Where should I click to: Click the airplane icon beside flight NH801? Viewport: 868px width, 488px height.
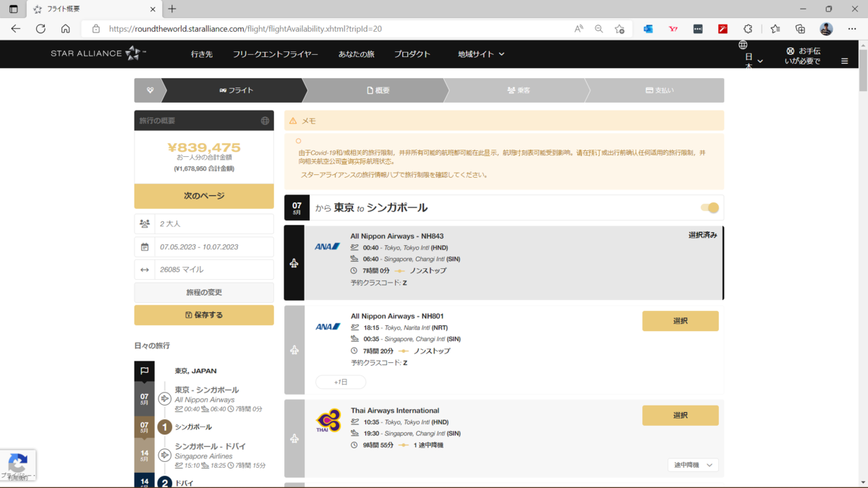[x=294, y=350]
